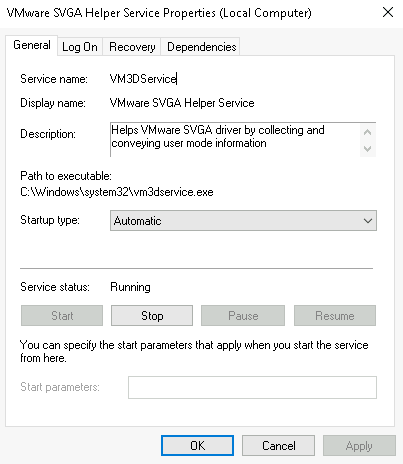
Task: Close the properties dialog with X
Action: (x=388, y=13)
